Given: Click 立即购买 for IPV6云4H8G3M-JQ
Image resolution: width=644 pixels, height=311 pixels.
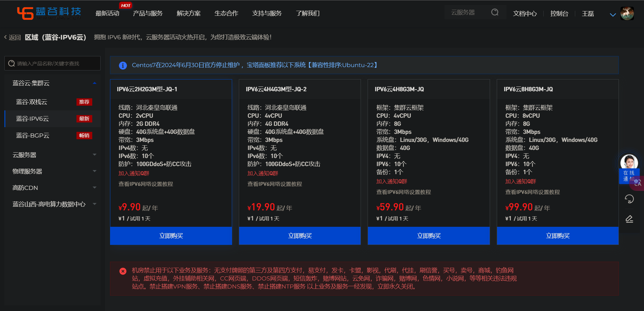Looking at the screenshot, I should [429, 236].
